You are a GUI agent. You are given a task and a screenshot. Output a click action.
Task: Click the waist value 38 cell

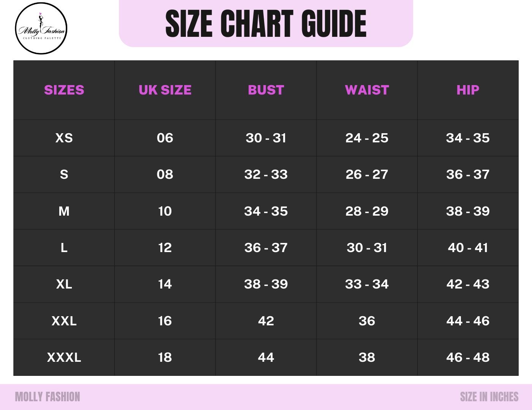[x=367, y=357]
